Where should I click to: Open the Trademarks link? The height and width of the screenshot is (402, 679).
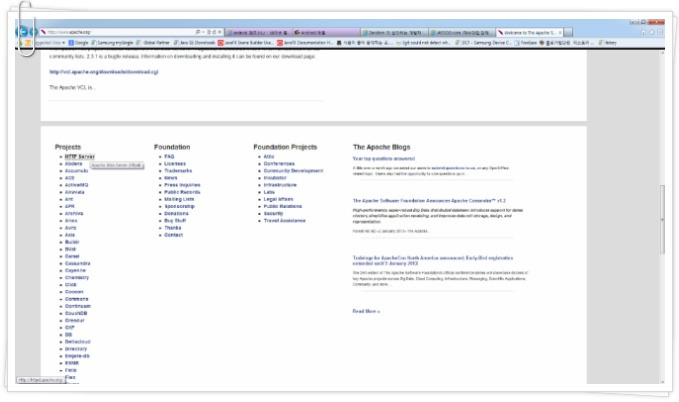(178, 171)
